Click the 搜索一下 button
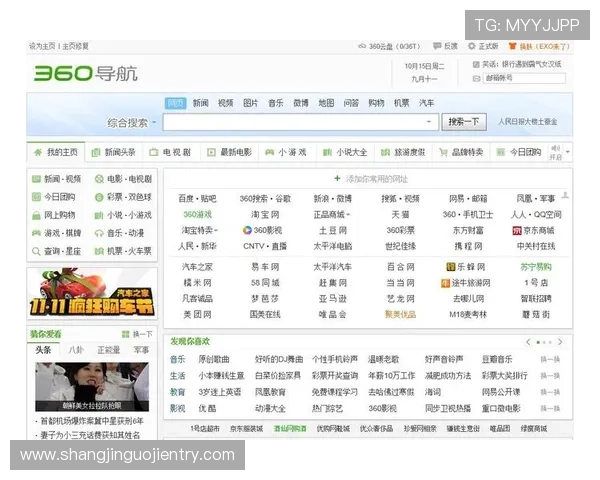600x480 pixels. (x=464, y=122)
